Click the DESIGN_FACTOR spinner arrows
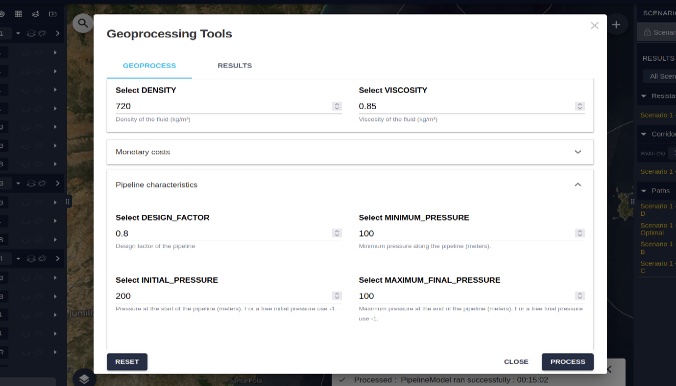Screen dimensions: 676x386 click(x=337, y=233)
